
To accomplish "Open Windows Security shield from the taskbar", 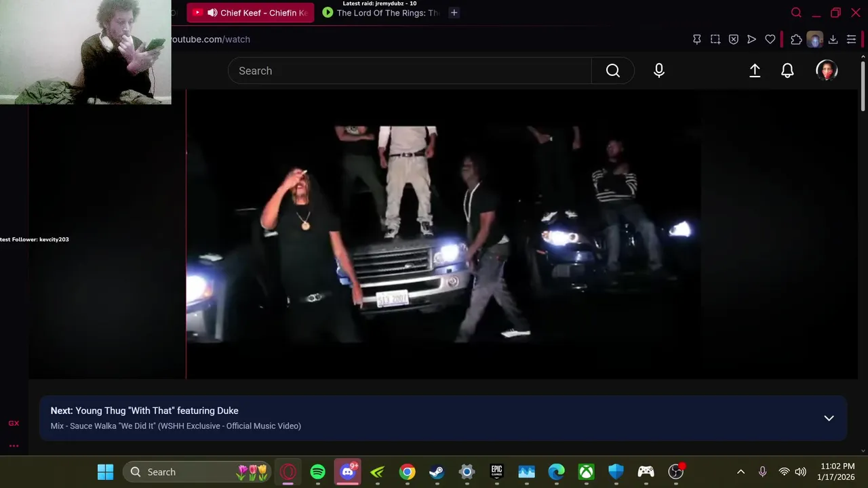I will pyautogui.click(x=616, y=472).
